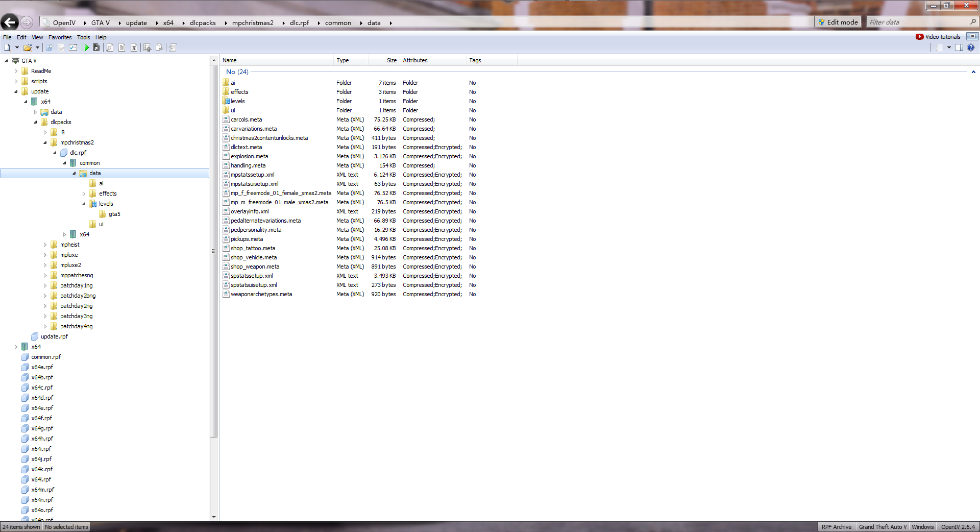
Task: Open help with the blue question icon
Action: [971, 47]
